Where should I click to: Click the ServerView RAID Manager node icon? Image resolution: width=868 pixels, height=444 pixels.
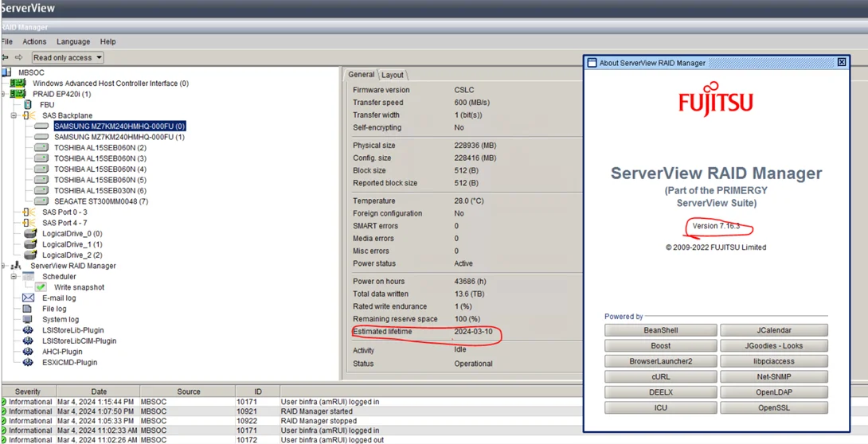17,266
